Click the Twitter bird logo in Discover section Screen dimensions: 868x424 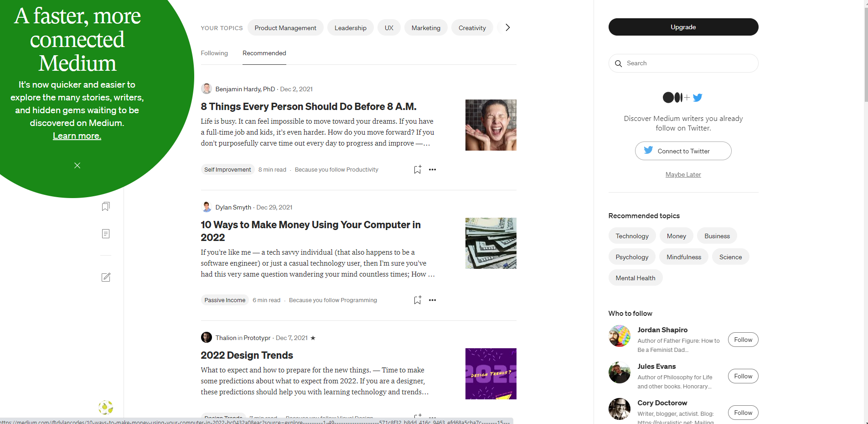pos(697,97)
